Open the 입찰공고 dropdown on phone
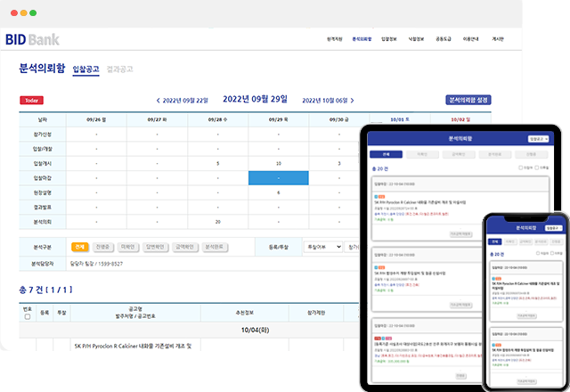This screenshot has width=570, height=392. click(x=553, y=228)
